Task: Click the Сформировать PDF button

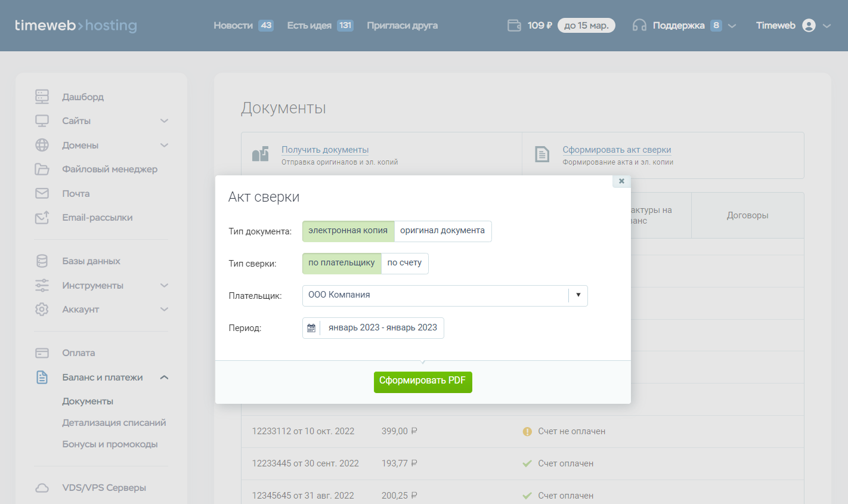Action: coord(423,382)
